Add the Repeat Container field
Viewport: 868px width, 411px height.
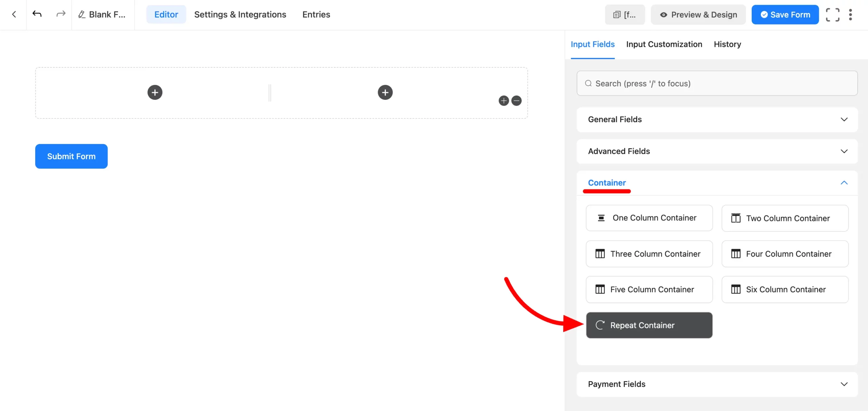649,325
